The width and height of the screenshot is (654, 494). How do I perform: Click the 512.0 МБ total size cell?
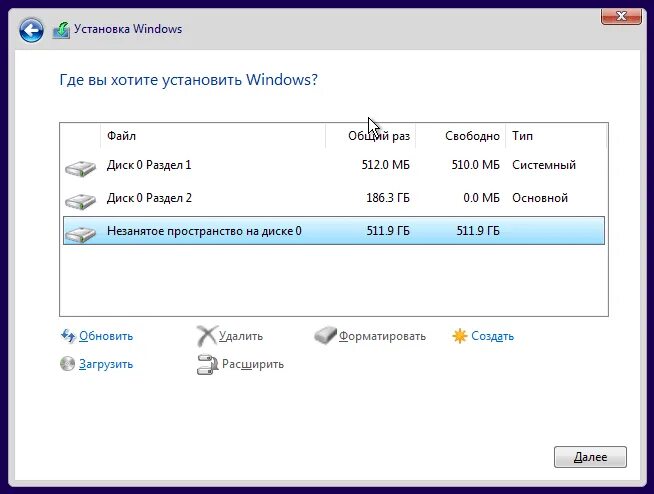tap(385, 165)
